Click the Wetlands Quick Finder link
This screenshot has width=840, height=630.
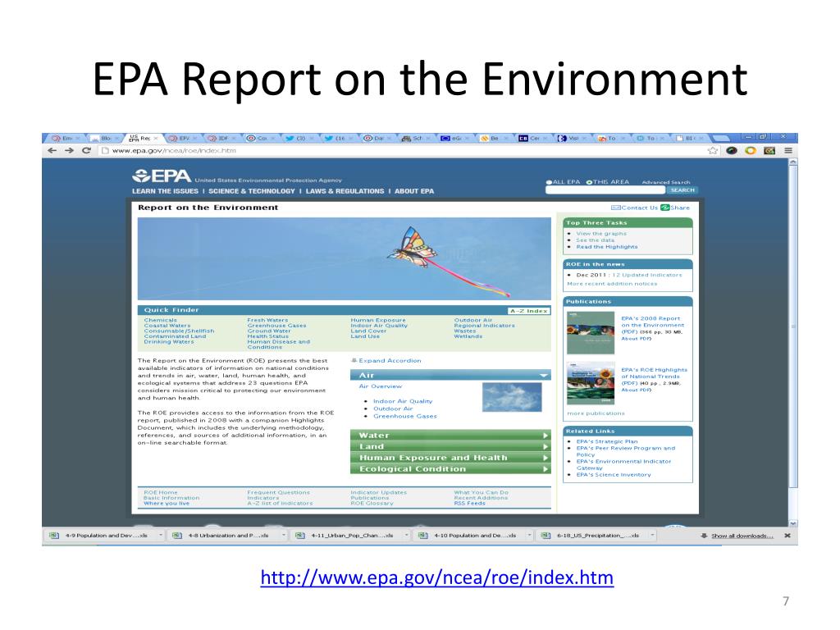point(468,336)
